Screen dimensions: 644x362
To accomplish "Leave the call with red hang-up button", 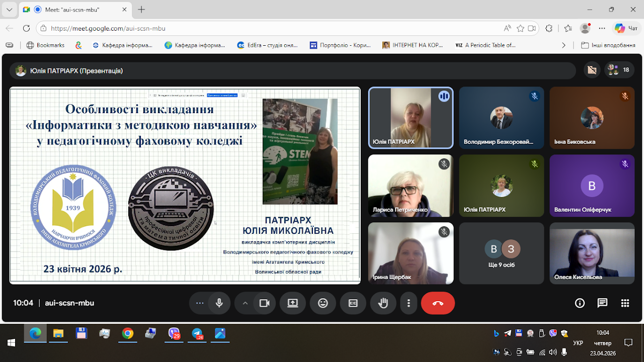I will click(438, 303).
